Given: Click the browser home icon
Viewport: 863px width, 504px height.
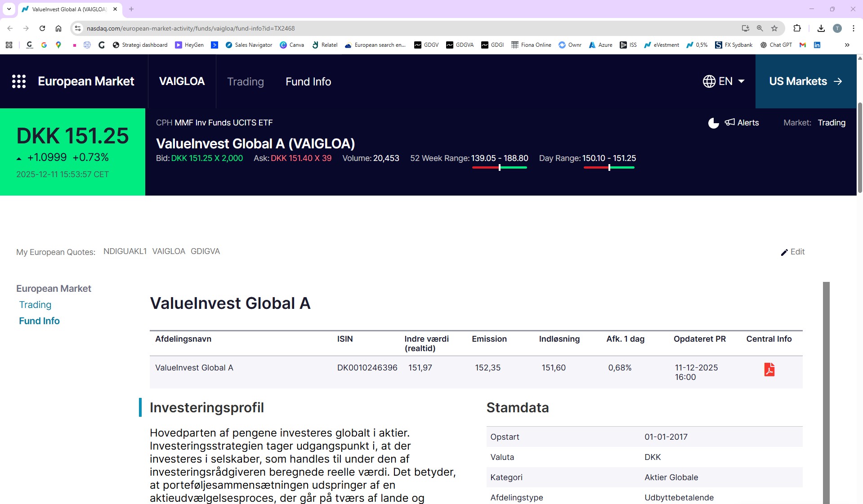Looking at the screenshot, I should [x=58, y=28].
